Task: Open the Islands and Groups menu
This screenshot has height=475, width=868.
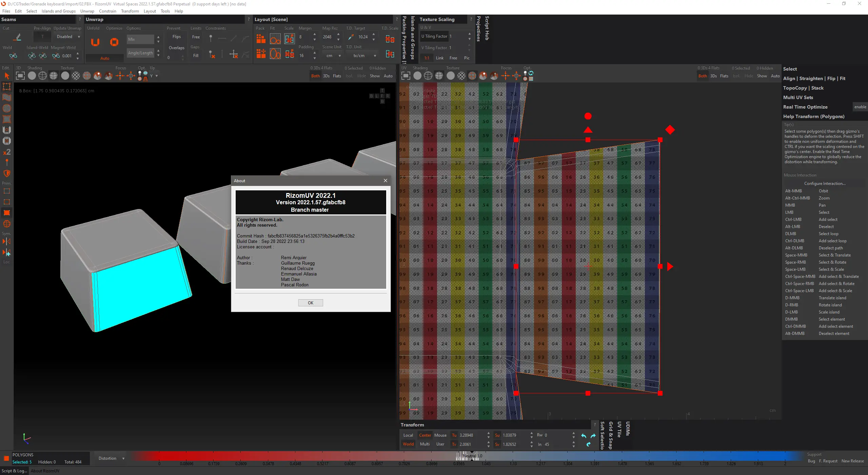Action: [x=59, y=11]
